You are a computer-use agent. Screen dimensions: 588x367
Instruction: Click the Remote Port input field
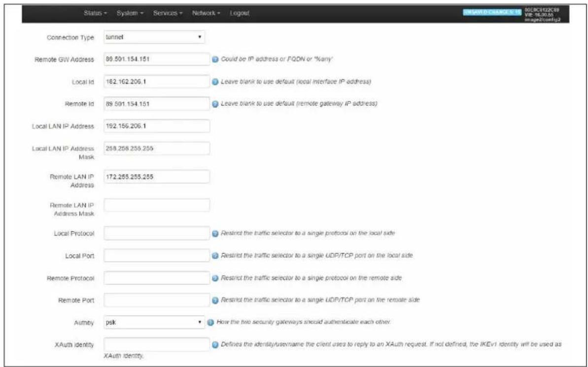click(157, 300)
